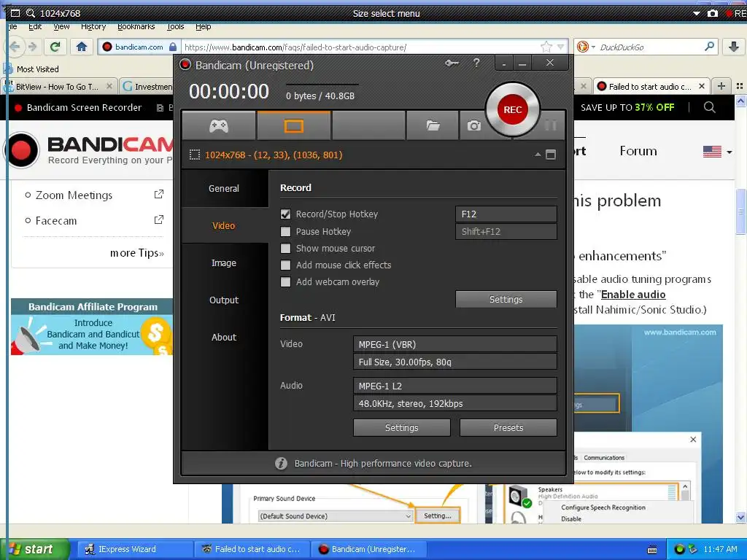Screen dimensions: 747x560
Task: Start recording with the red REC button
Action: click(x=513, y=109)
